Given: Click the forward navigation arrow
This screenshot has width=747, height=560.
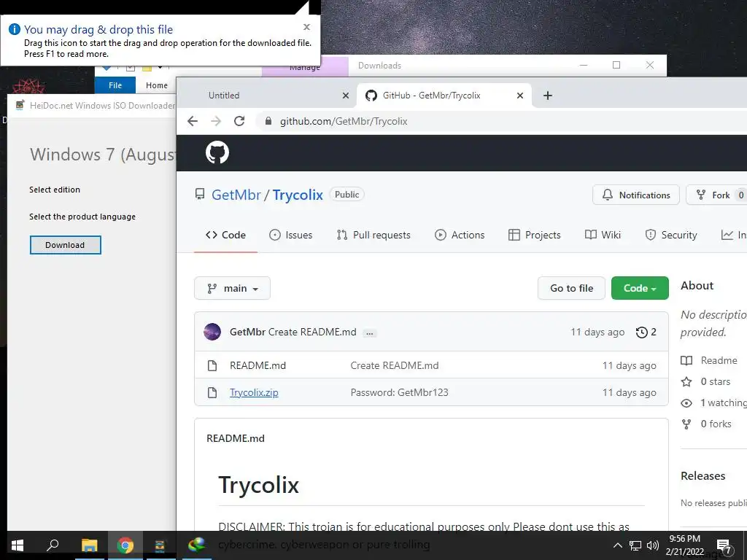Looking at the screenshot, I should pos(216,121).
